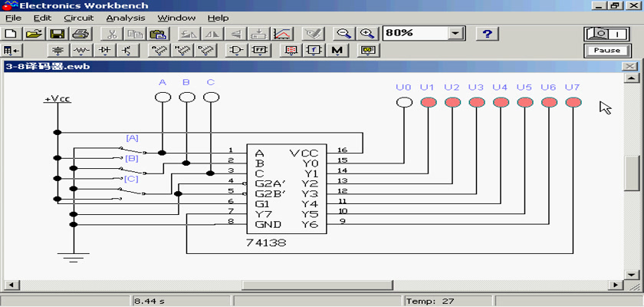Click the horizontal scrollbar thumb
Image resolution: width=644 pixels, height=307 pixels.
317,285
